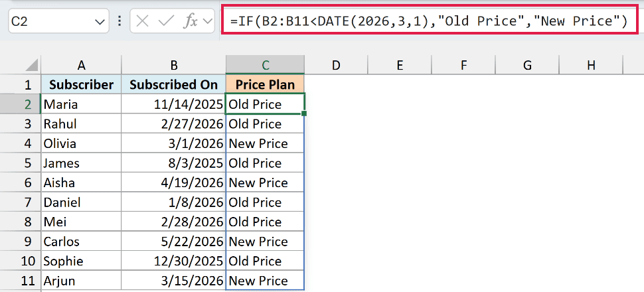Select row 1 header
The width and height of the screenshot is (644, 292).
click(21, 84)
